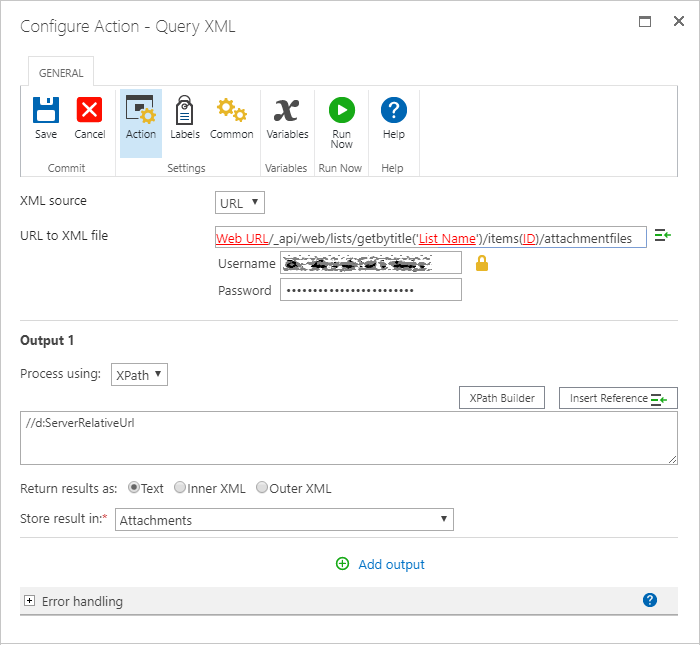
Task: Click the Insert Reference button
Action: coord(618,398)
